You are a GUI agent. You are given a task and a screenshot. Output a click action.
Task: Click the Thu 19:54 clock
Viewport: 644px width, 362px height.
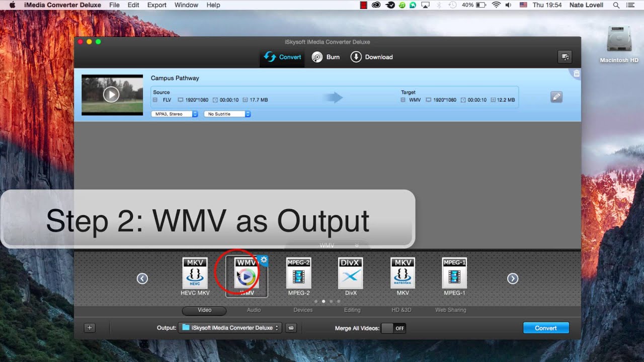tap(547, 5)
